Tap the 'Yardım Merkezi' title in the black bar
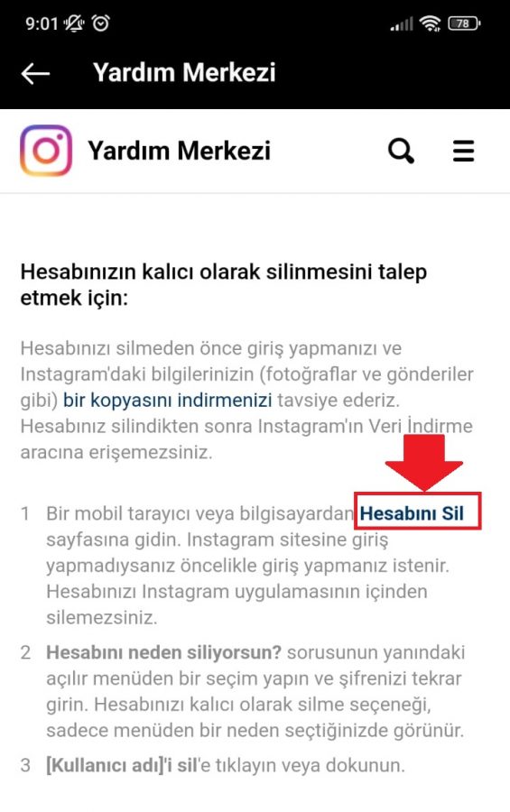 184,72
